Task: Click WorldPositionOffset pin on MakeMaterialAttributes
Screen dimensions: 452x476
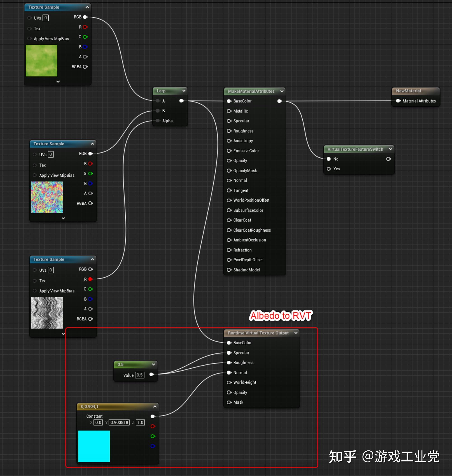Action: pos(229,200)
